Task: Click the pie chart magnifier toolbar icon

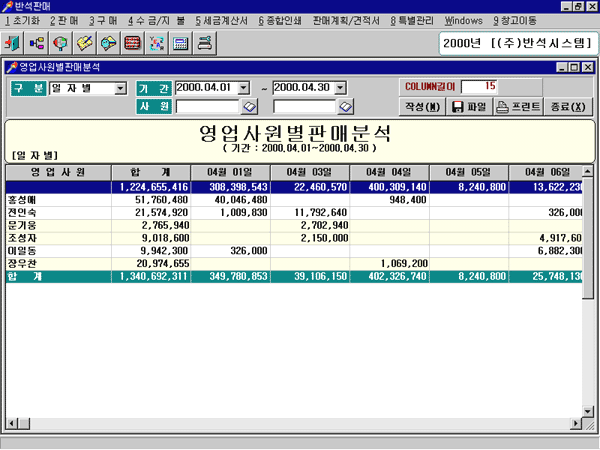Action: 61,43
